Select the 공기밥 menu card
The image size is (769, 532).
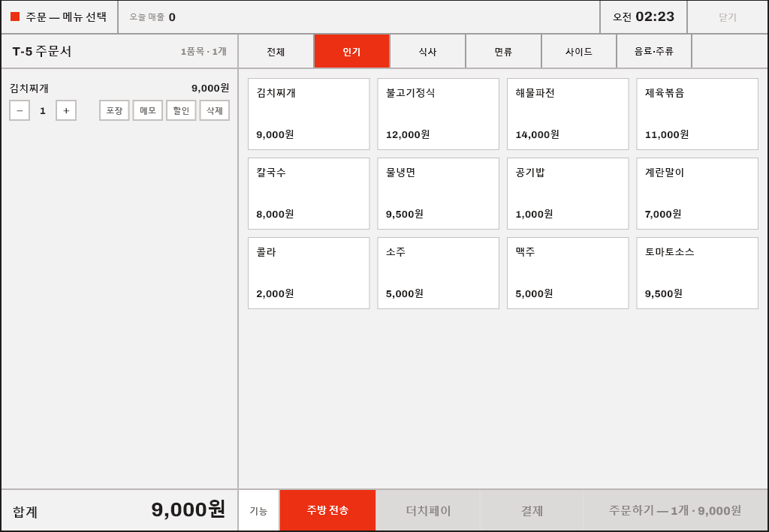[568, 194]
